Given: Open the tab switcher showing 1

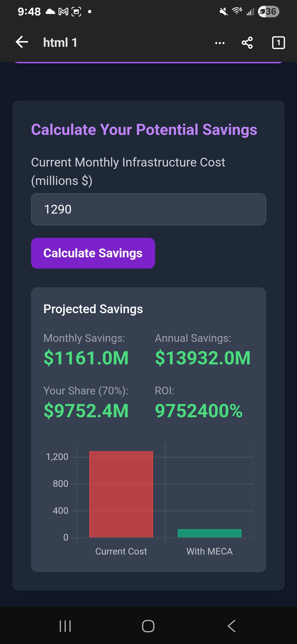Looking at the screenshot, I should click(278, 43).
